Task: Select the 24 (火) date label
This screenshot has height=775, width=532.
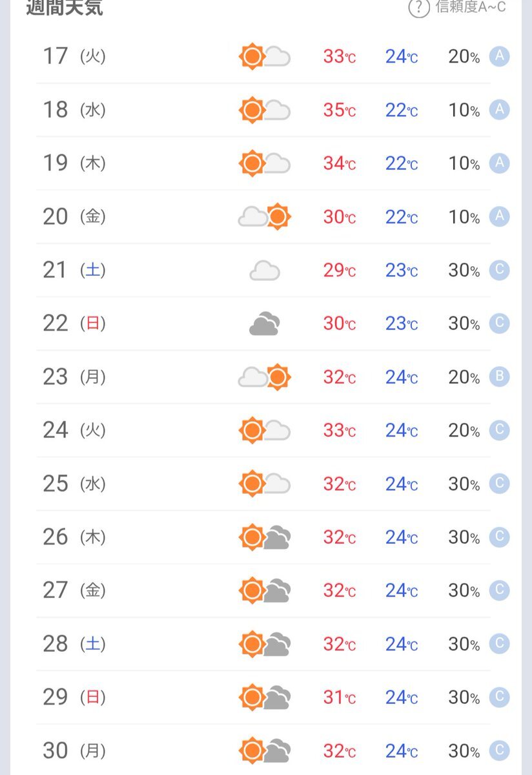Action: [x=74, y=430]
